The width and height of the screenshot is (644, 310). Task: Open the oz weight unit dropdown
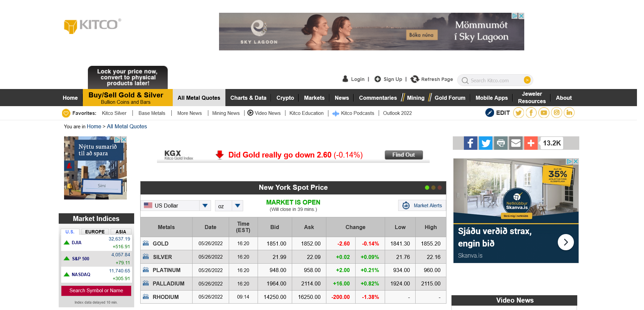click(x=237, y=206)
